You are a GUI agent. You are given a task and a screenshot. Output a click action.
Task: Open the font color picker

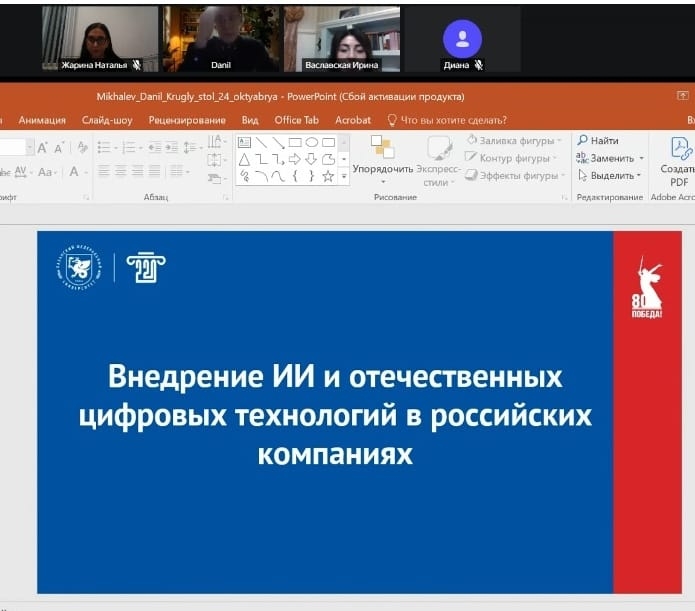[75, 172]
